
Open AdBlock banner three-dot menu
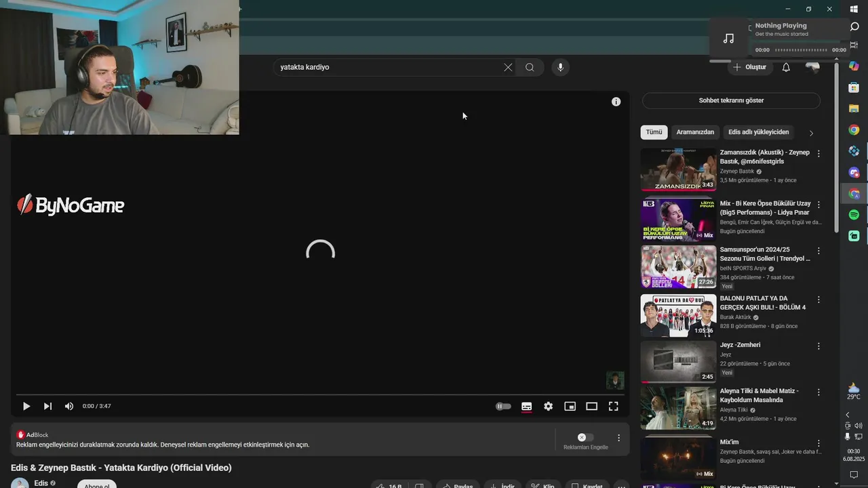(x=618, y=438)
